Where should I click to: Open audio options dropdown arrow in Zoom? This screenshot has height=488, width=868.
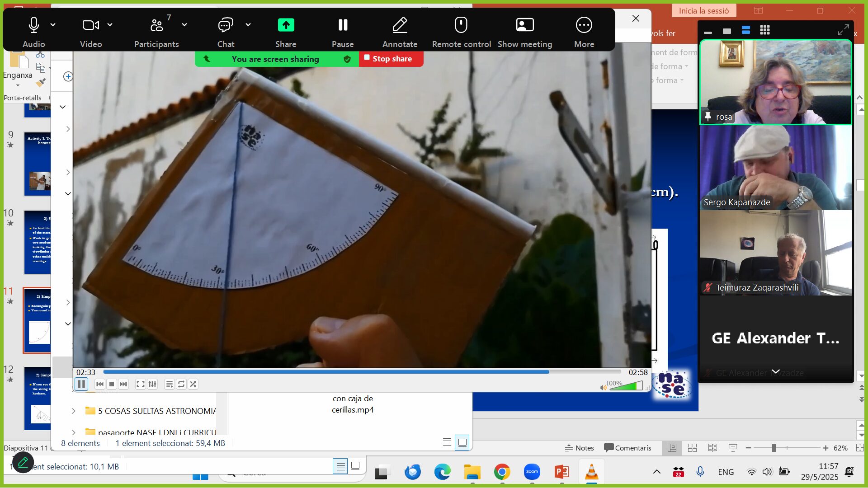[x=53, y=25]
